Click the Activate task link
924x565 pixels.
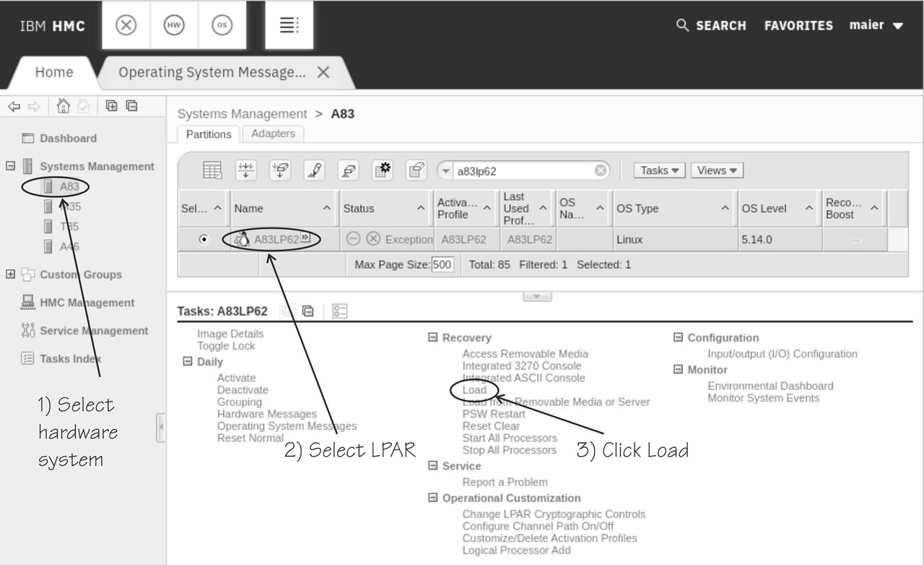(x=236, y=378)
